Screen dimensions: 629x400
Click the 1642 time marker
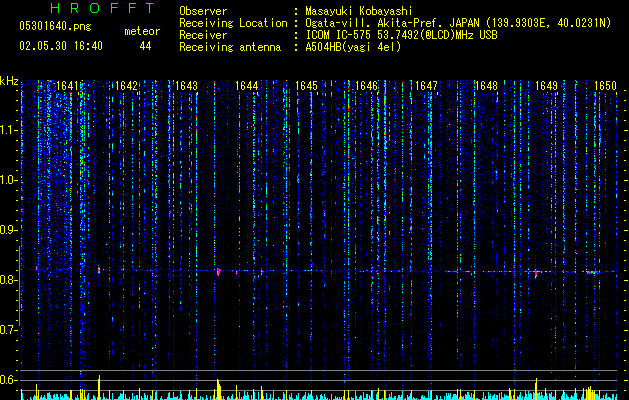tap(126, 86)
